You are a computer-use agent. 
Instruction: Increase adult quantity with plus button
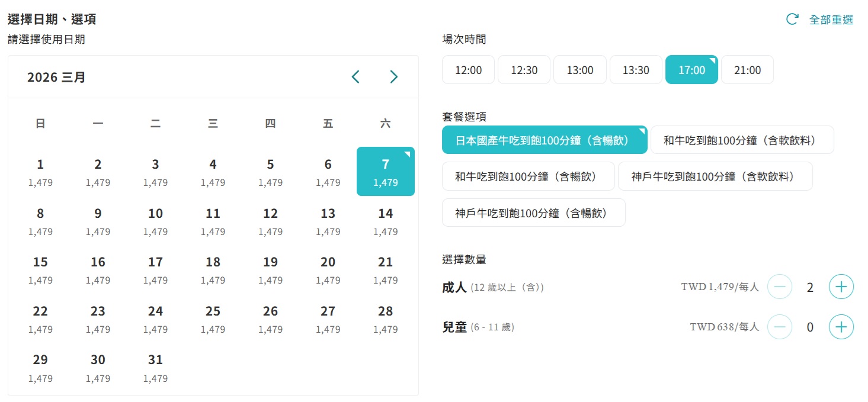tap(841, 288)
